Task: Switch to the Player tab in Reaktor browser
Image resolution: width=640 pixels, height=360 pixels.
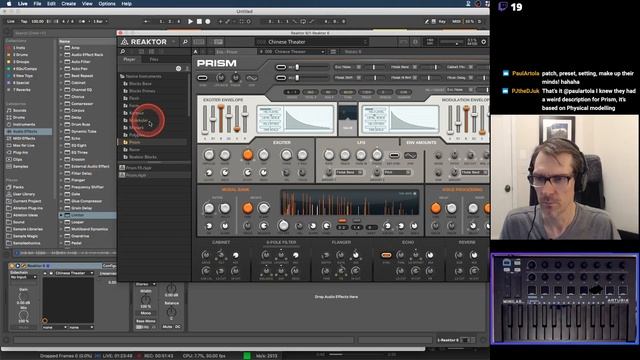Action: [x=129, y=60]
